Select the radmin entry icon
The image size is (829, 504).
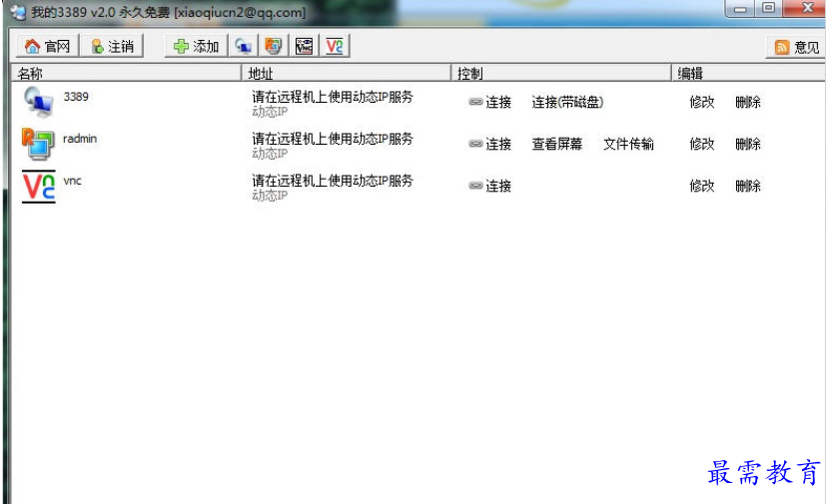click(38, 144)
